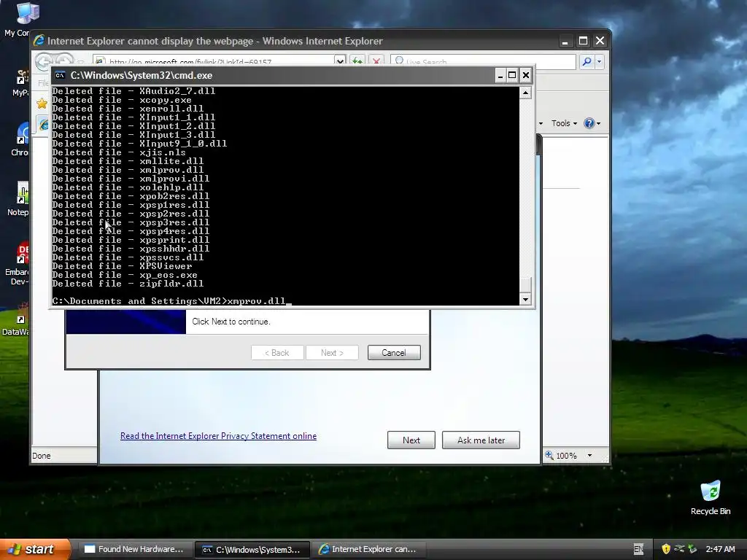Viewport: 747px width, 560px height.
Task: Click the Live Search input field
Action: click(483, 61)
